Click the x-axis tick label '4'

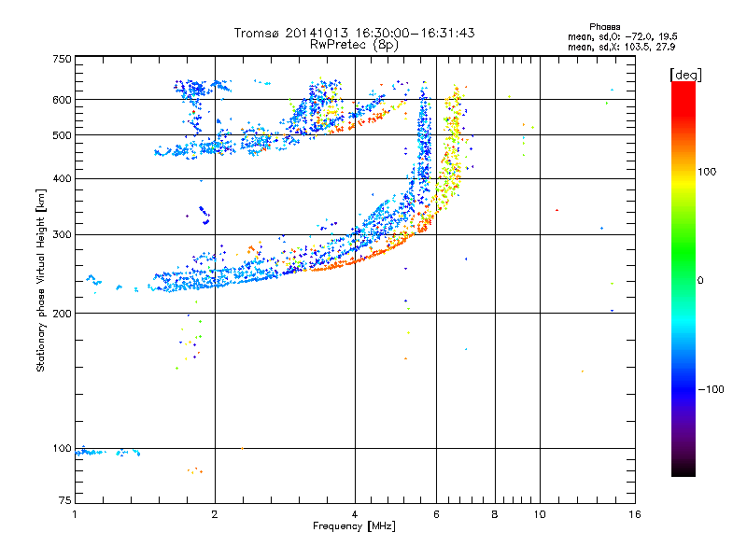(x=355, y=514)
